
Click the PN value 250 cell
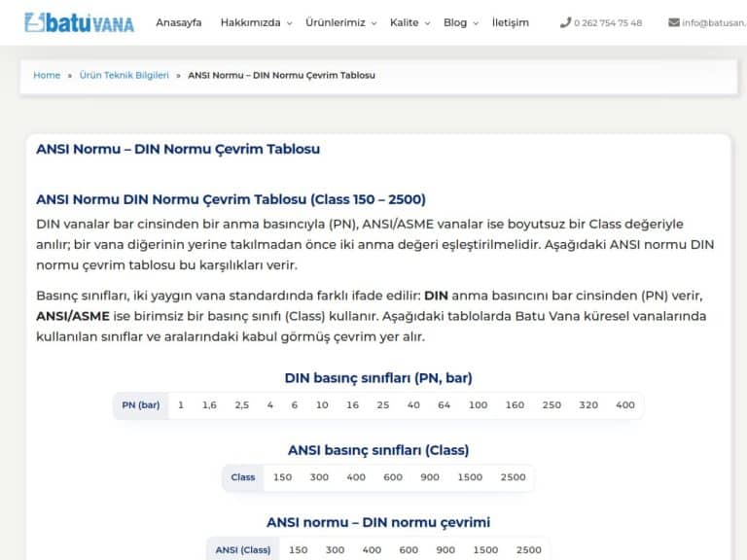(x=551, y=405)
